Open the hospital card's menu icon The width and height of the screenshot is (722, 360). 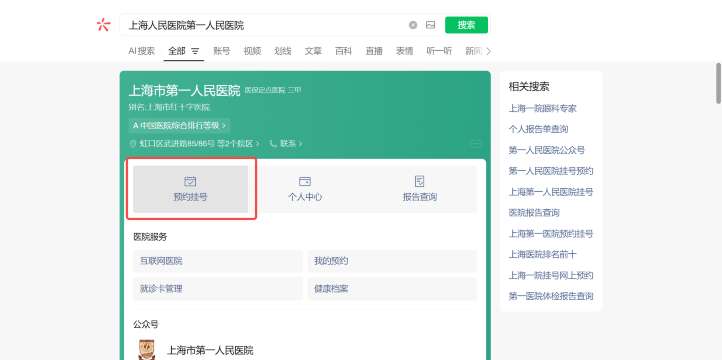click(475, 144)
